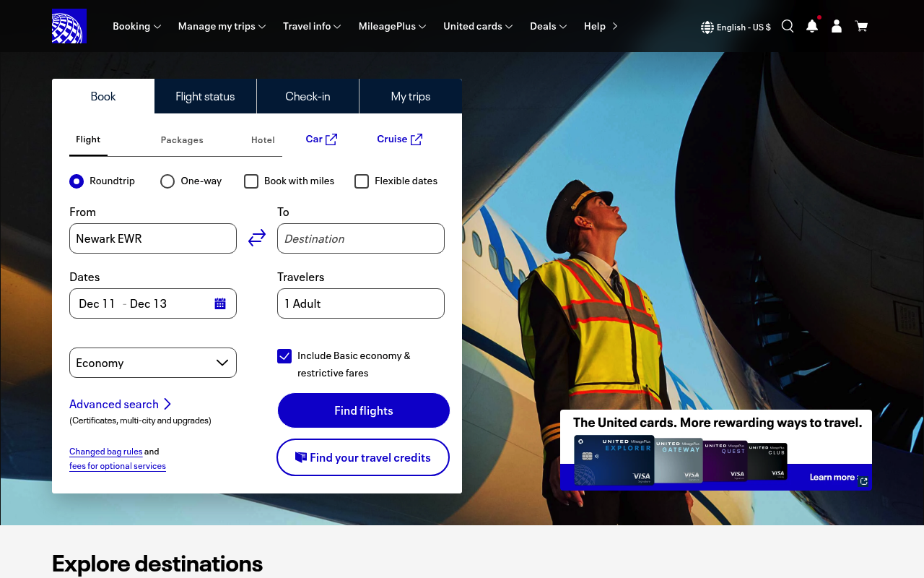Select the Packages sub-tab
The width and height of the screenshot is (924, 578).
click(182, 140)
